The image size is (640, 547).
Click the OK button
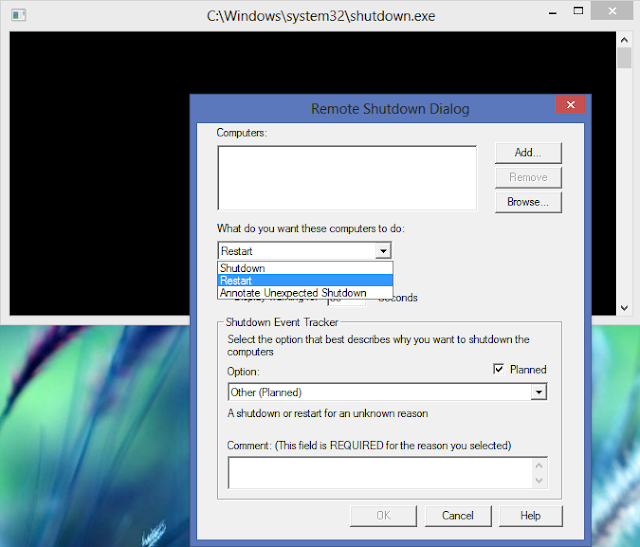[383, 516]
